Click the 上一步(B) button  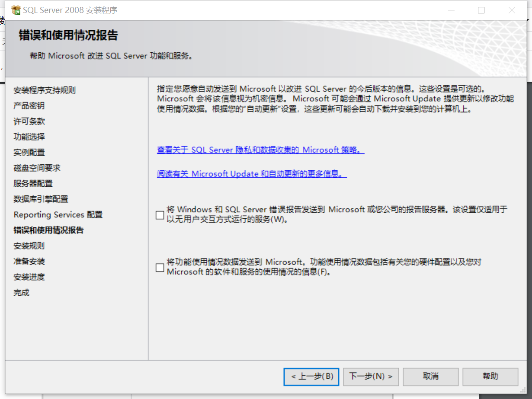[311, 377]
